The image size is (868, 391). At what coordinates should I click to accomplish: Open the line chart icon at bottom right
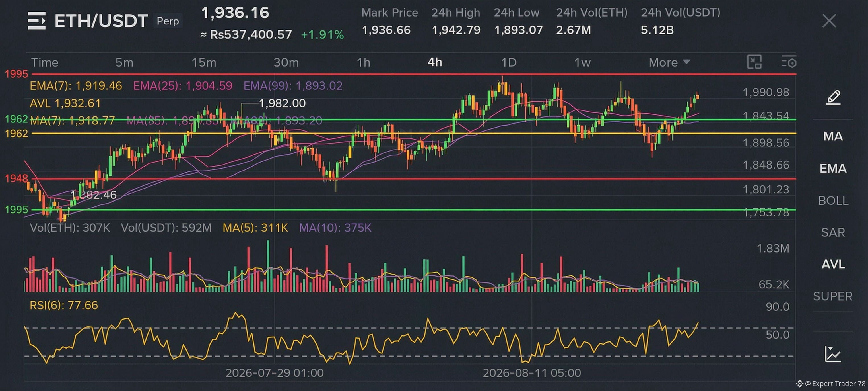pos(833,354)
